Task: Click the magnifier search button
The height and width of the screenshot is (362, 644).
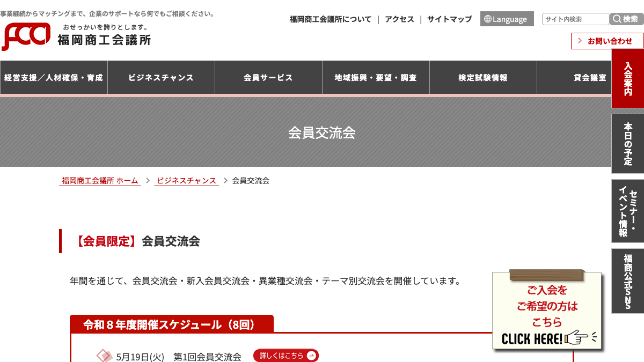Action: point(626,19)
